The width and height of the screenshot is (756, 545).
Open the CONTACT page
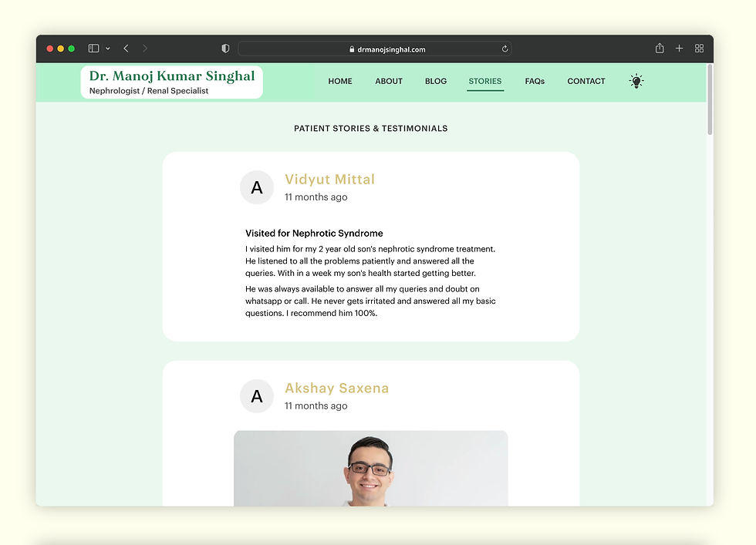coord(586,81)
